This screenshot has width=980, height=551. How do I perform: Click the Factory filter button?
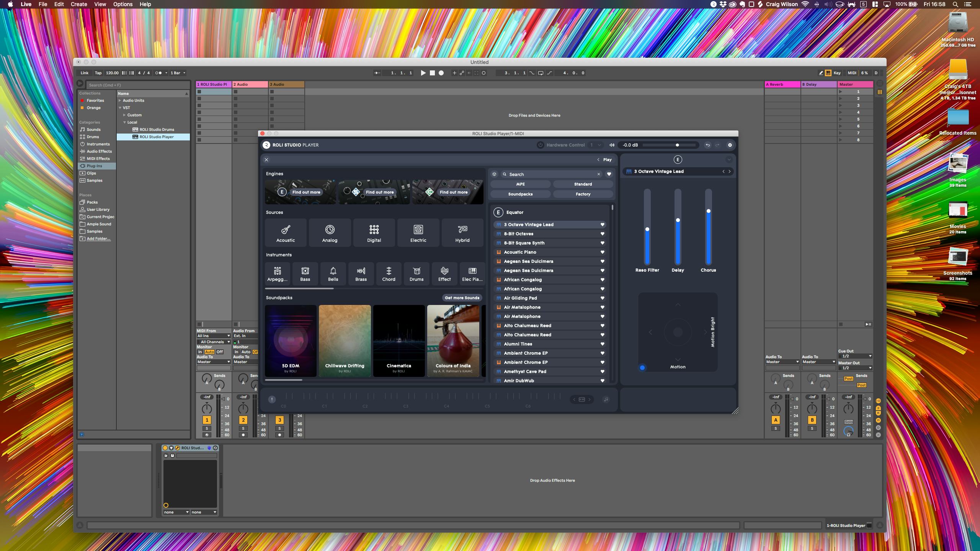(x=583, y=194)
